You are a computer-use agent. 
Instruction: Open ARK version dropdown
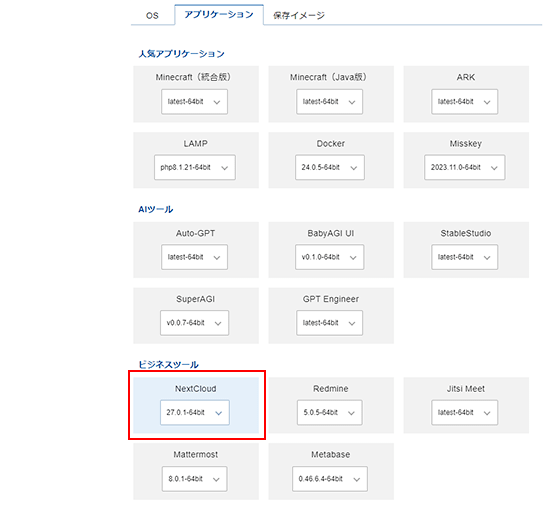pyautogui.click(x=464, y=102)
